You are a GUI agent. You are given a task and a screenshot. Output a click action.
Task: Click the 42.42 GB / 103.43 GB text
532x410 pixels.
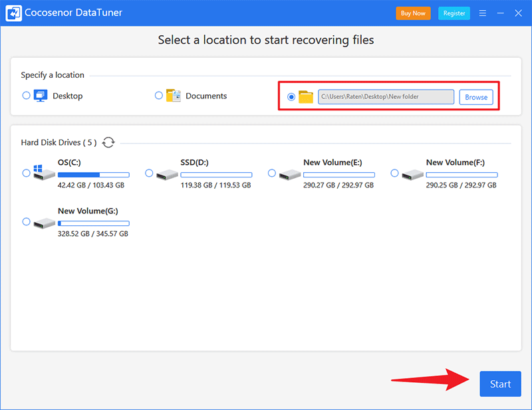click(x=91, y=185)
